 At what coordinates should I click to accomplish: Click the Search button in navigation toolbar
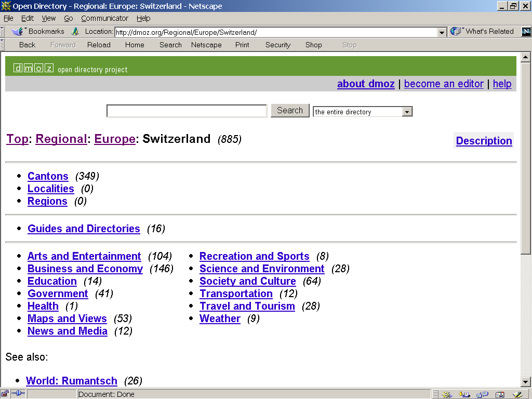tap(170, 45)
